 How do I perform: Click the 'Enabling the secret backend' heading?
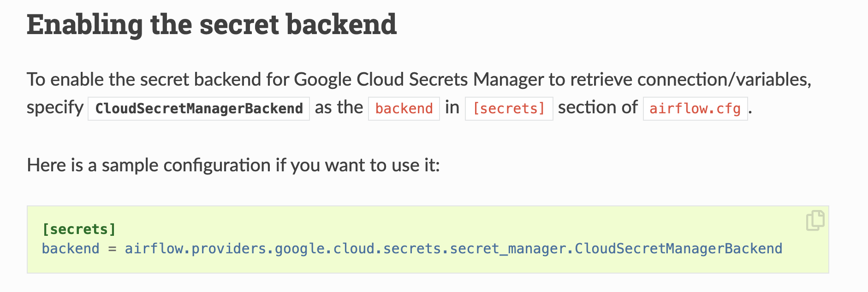coord(212,24)
